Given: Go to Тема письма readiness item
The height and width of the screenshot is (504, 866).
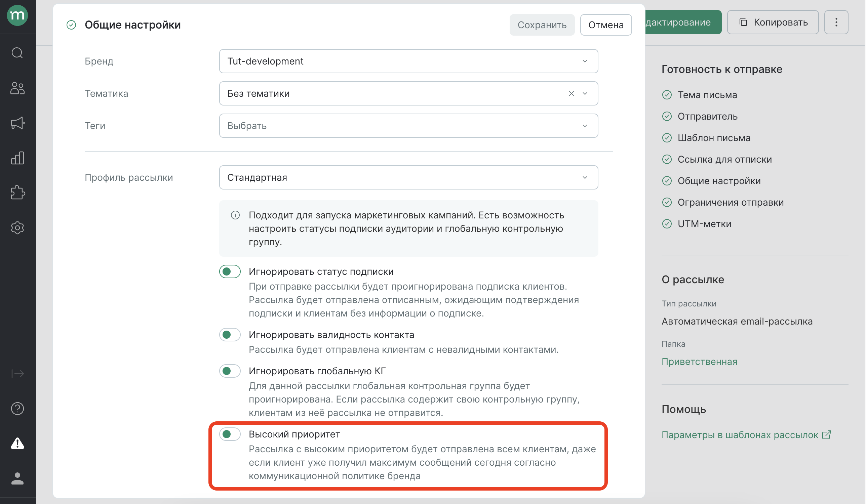Looking at the screenshot, I should (708, 95).
